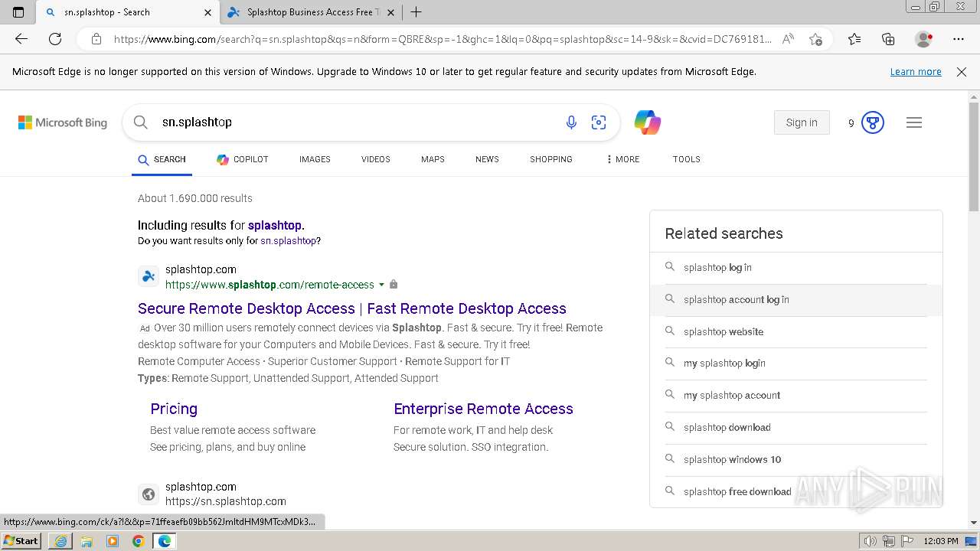Select the COPILOT search tab

pyautogui.click(x=242, y=159)
